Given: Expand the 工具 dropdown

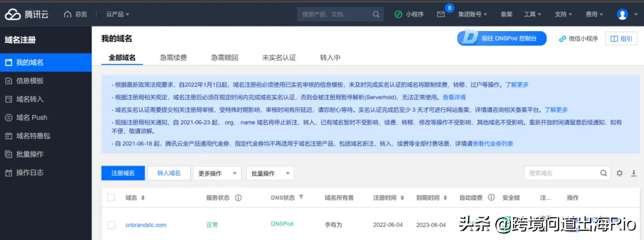Looking at the screenshot, I should pyautogui.click(x=532, y=15).
